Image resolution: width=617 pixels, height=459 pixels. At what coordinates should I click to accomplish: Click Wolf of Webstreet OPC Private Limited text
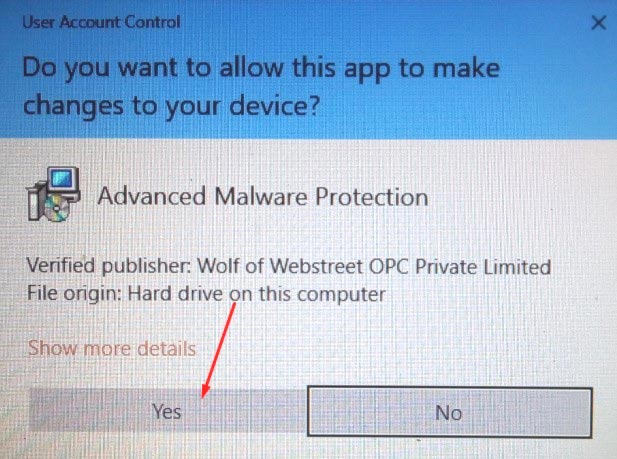(374, 267)
